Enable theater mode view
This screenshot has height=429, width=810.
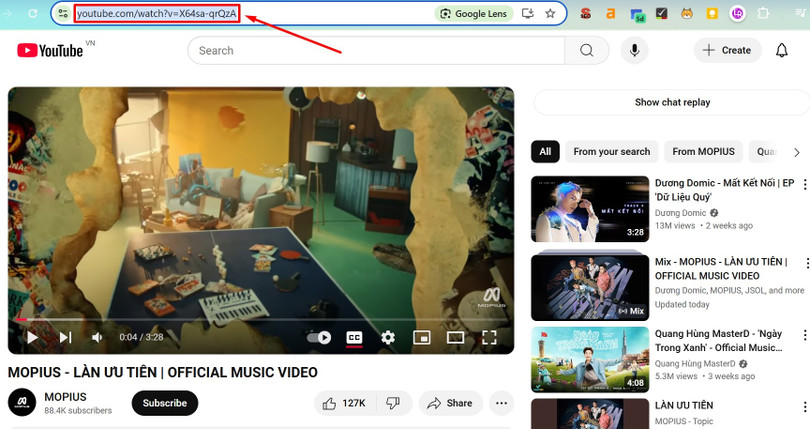pos(455,338)
